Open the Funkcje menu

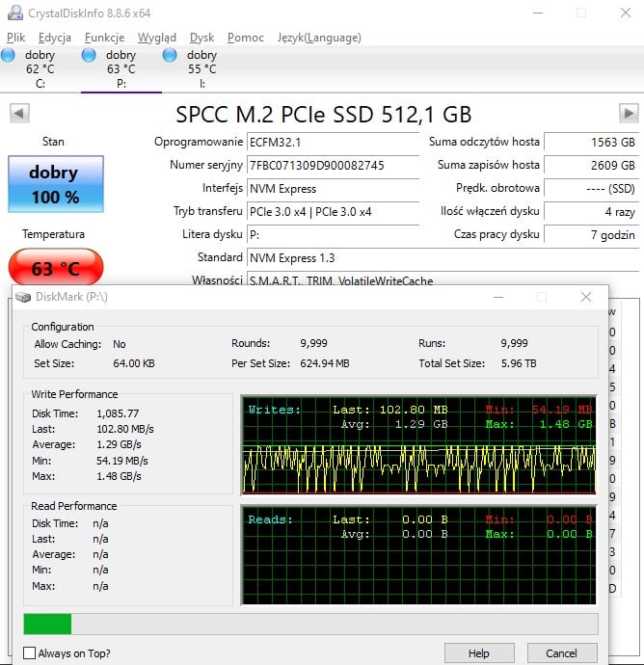[x=104, y=38]
